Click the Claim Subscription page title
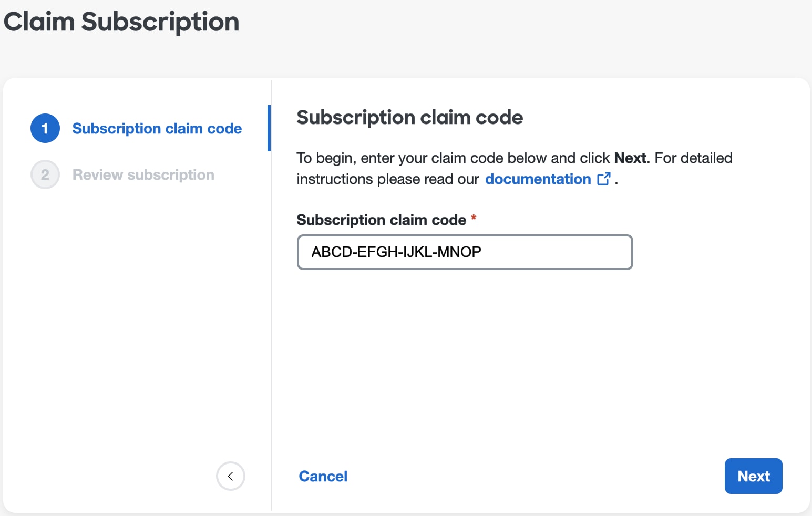This screenshot has width=812, height=516. 121,22
